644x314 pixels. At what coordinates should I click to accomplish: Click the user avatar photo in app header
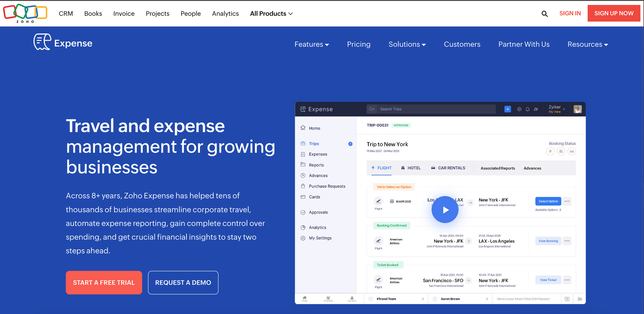(578, 109)
